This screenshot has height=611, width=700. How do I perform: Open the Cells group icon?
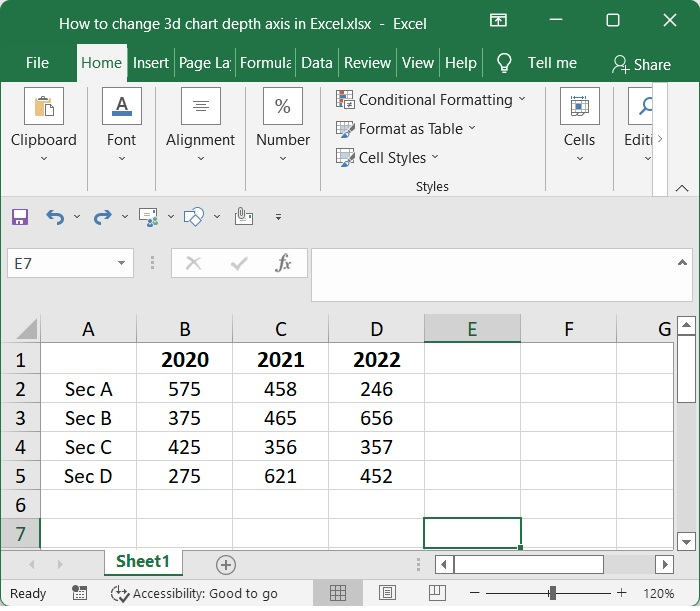(579, 106)
